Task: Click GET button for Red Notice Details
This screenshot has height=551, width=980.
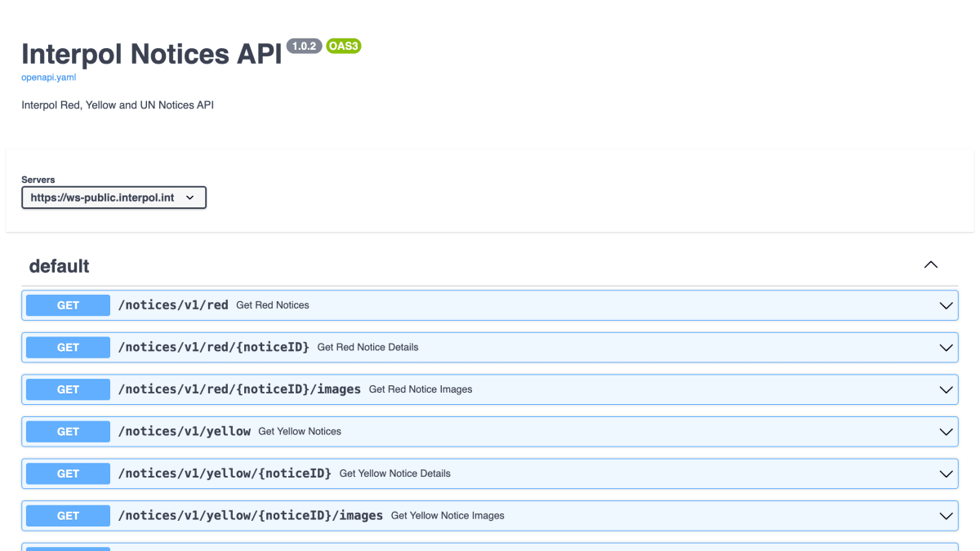Action: pyautogui.click(x=68, y=347)
